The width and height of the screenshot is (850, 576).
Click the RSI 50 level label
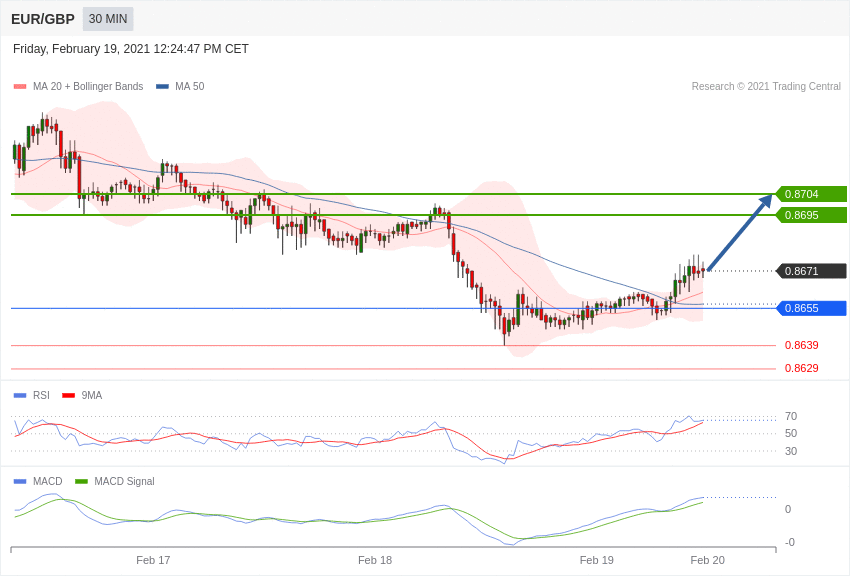coord(791,433)
